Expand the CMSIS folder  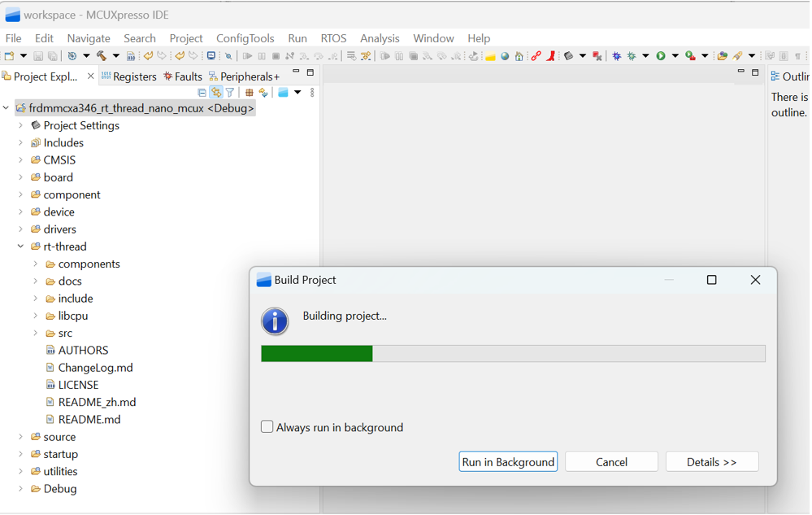[20, 159]
